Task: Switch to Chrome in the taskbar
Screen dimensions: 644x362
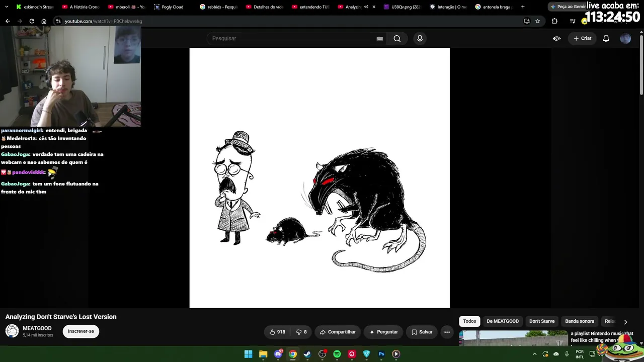Action: pyautogui.click(x=293, y=354)
